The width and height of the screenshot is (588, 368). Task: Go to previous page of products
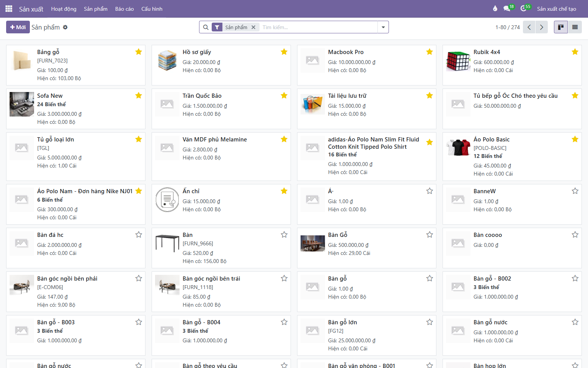pos(529,27)
